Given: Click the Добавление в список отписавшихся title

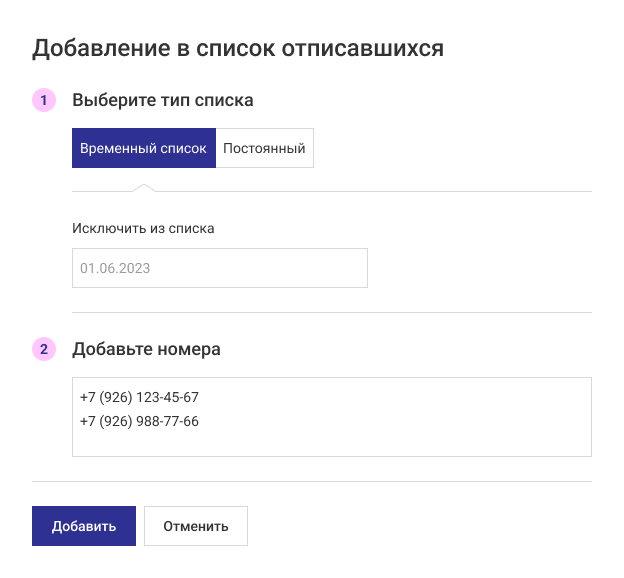Looking at the screenshot, I should tap(238, 48).
